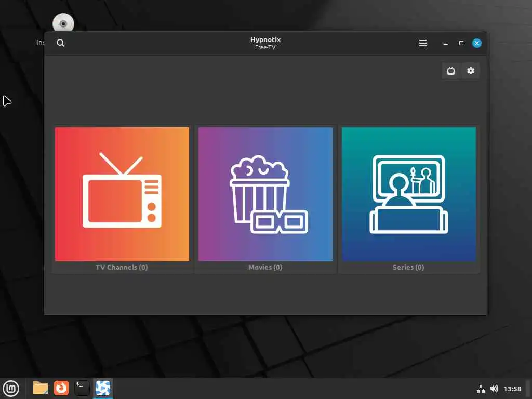Minimize the Hypnotix window

[445, 43]
